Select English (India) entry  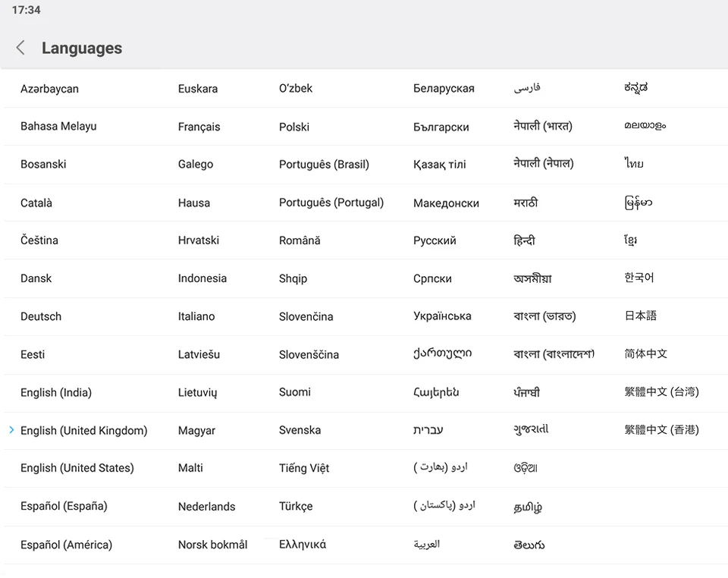[55, 393]
